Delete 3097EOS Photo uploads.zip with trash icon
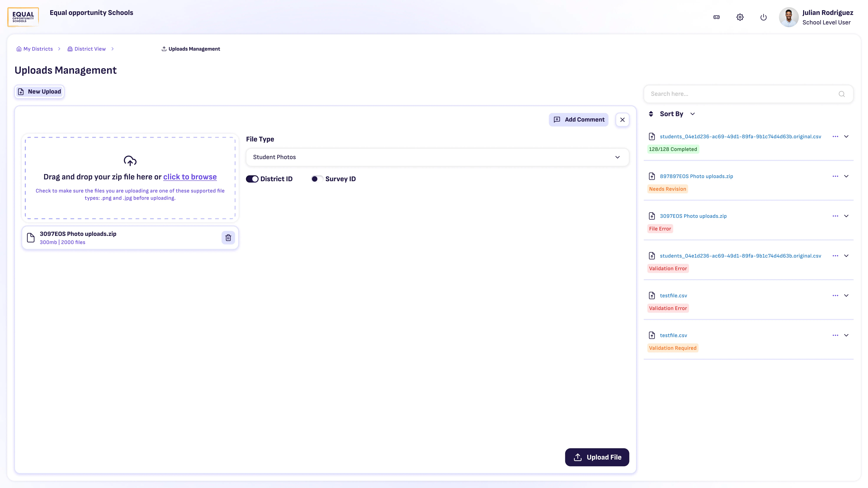This screenshot has width=868, height=488. point(228,238)
